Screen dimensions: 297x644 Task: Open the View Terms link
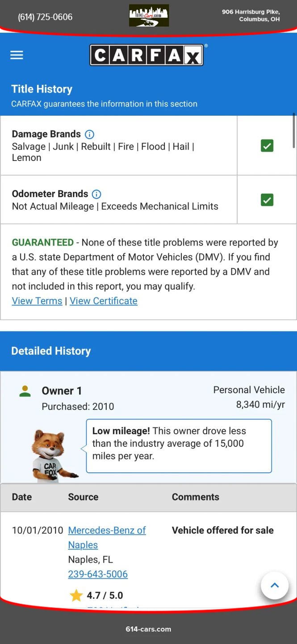[37, 301]
